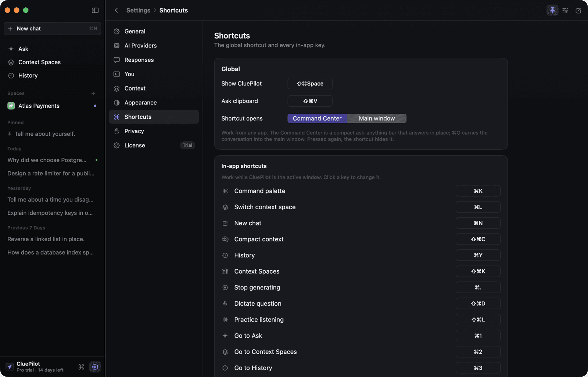Open History in the sidebar
Image resolution: width=588 pixels, height=377 pixels.
[52, 75]
